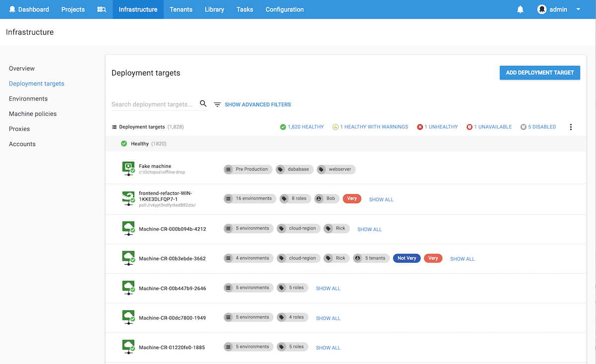Select Machine policies in the sidebar
The image size is (596, 364).
pyautogui.click(x=33, y=114)
